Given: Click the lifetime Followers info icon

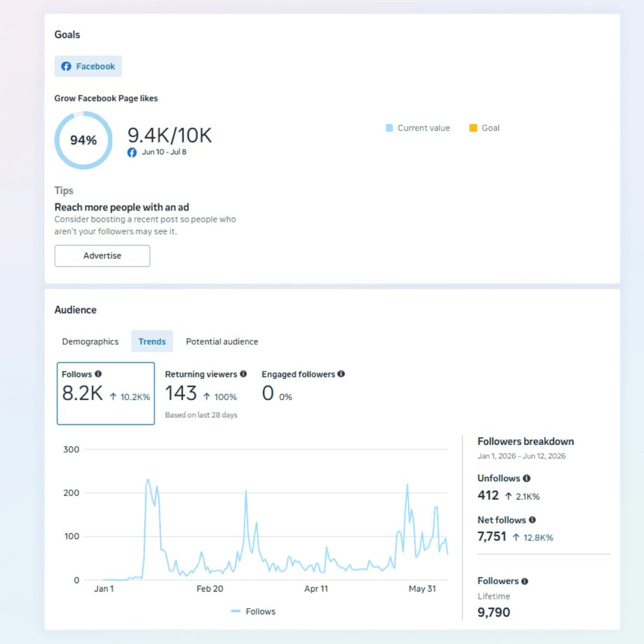Looking at the screenshot, I should pos(525,581).
